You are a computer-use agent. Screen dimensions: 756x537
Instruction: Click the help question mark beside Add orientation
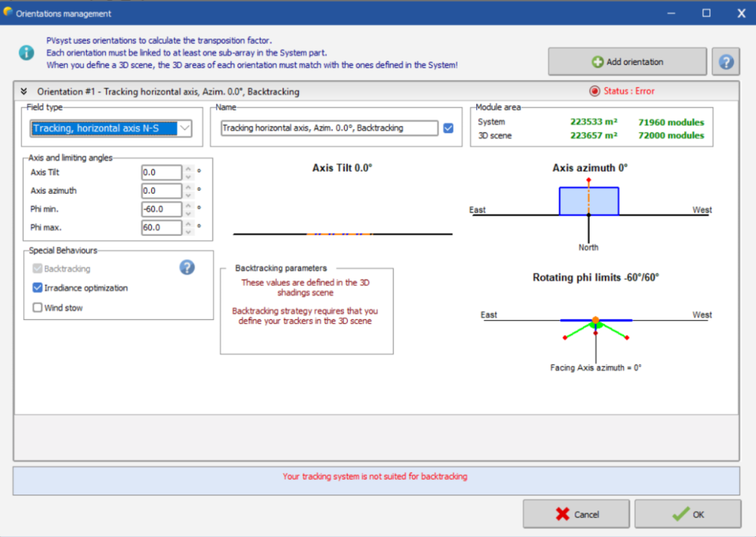point(725,62)
